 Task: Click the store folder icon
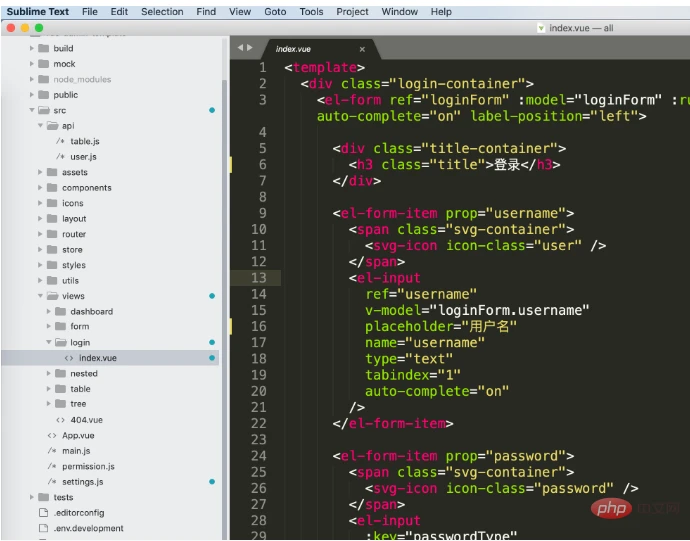52,250
